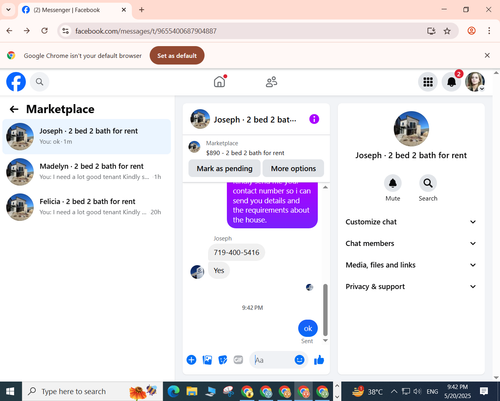Open Chrome three-dot menu
Viewport: 500px width, 401px height.
[489, 31]
